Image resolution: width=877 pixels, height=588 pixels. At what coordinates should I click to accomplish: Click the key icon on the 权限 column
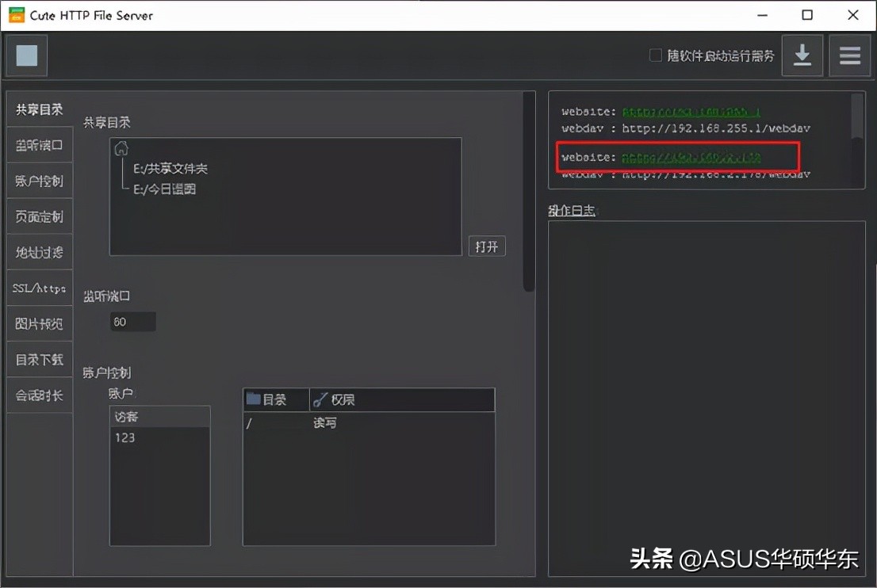[322, 399]
